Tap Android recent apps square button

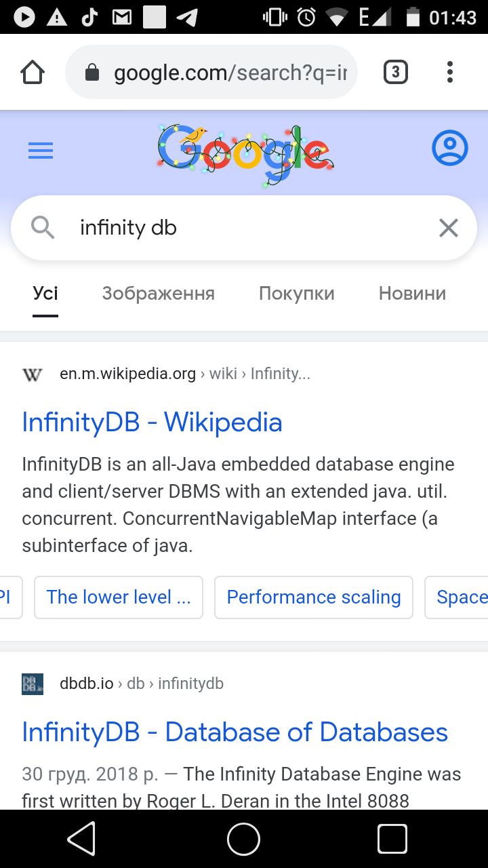click(x=392, y=840)
